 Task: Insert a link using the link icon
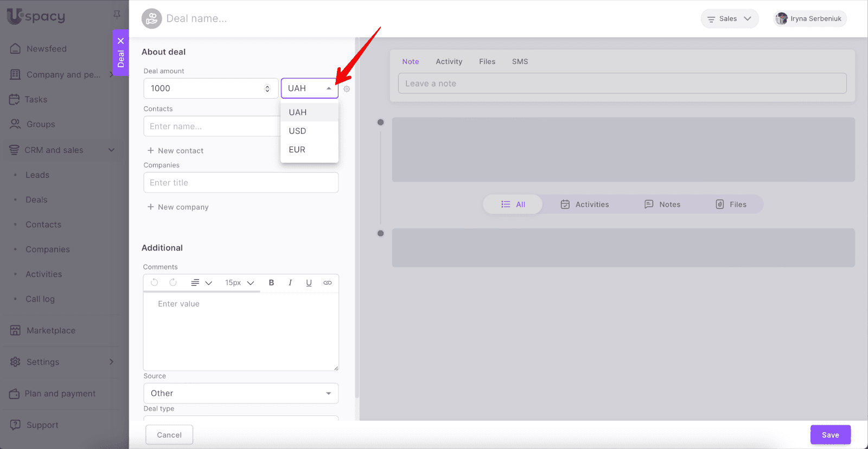click(328, 283)
